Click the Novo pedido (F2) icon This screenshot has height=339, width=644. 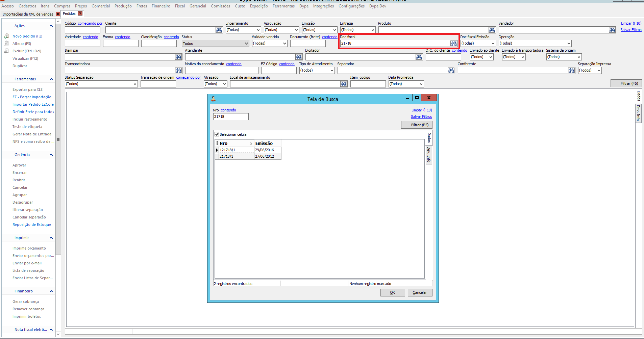(x=6, y=36)
